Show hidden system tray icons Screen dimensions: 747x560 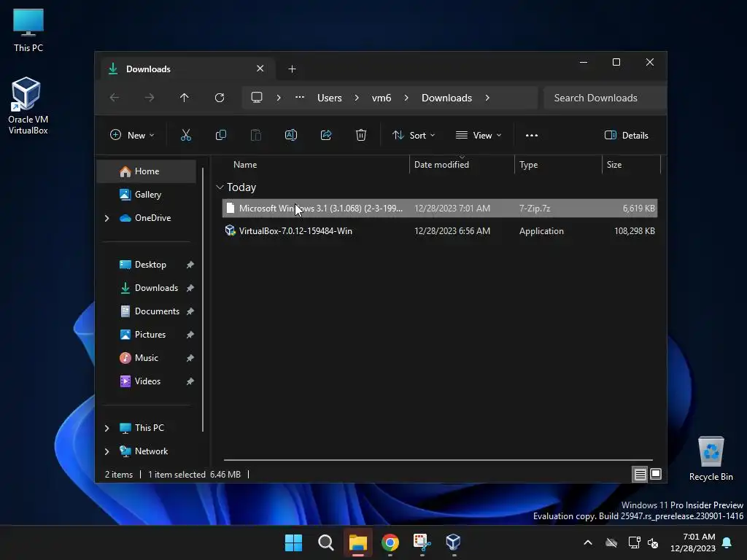(588, 542)
